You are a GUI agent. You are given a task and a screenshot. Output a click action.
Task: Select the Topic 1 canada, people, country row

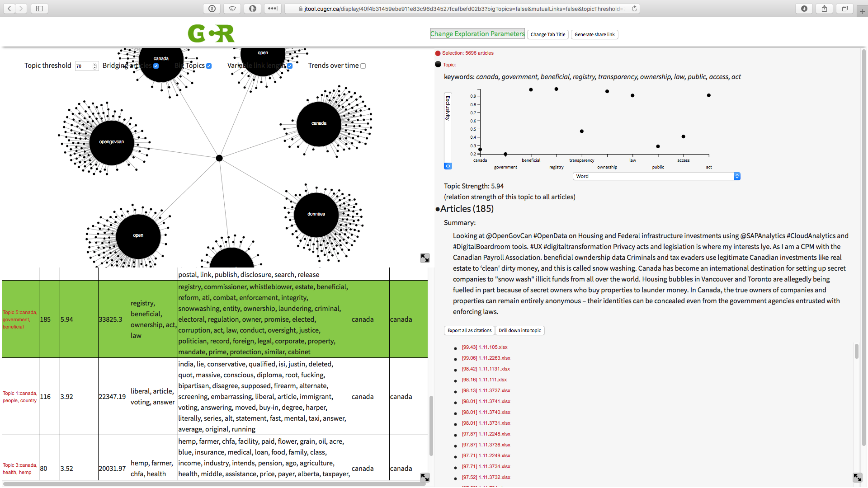pyautogui.click(x=20, y=397)
